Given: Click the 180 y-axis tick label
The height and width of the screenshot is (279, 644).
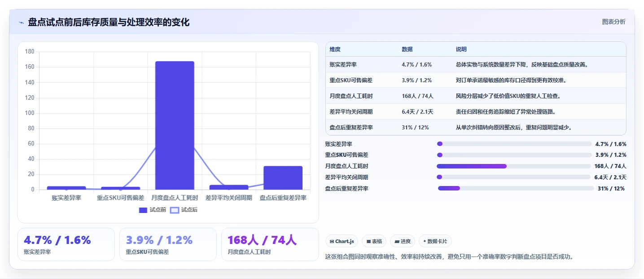Looking at the screenshot, I should (x=30, y=52).
